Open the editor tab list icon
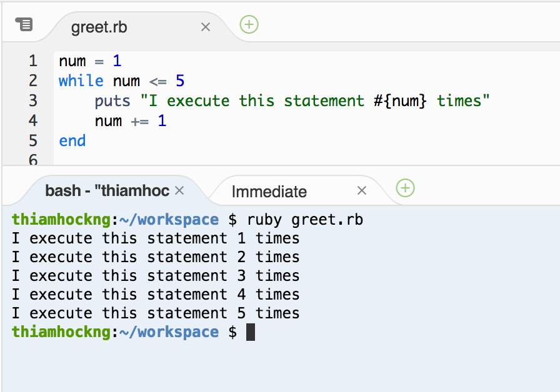This screenshot has width=560, height=392. [x=24, y=24]
